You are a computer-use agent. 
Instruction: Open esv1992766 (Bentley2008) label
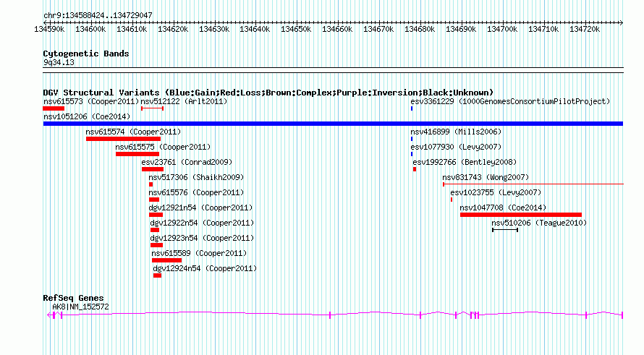click(465, 162)
